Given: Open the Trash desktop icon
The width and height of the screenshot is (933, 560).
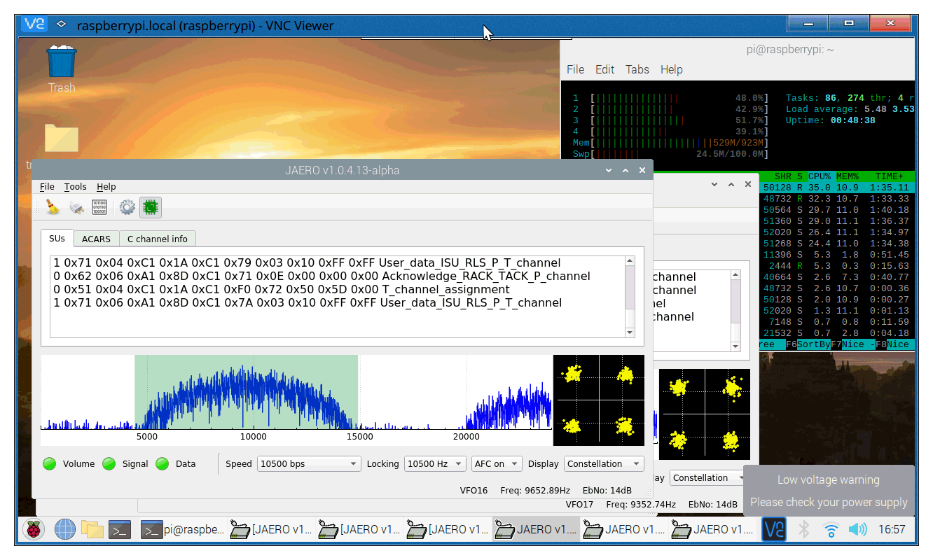Looking at the screenshot, I should click(x=62, y=69).
